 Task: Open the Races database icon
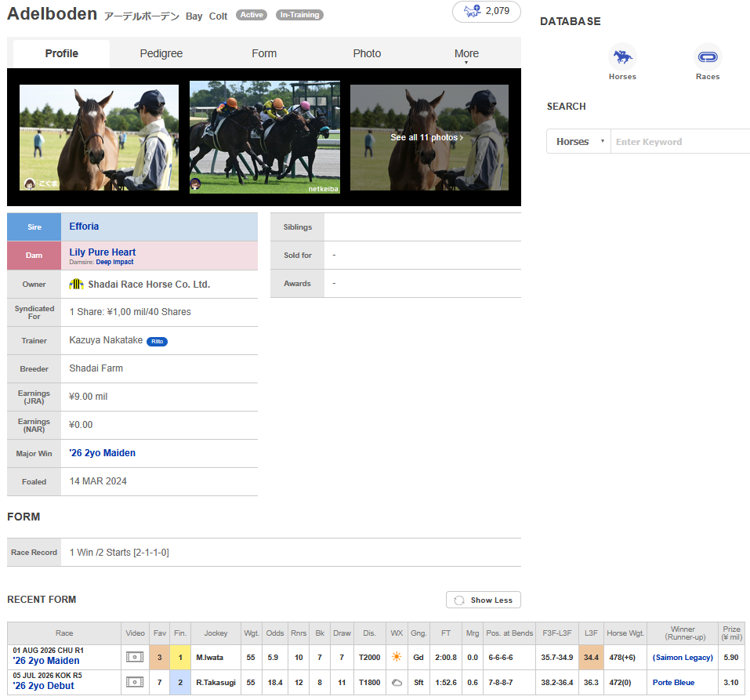pyautogui.click(x=708, y=57)
